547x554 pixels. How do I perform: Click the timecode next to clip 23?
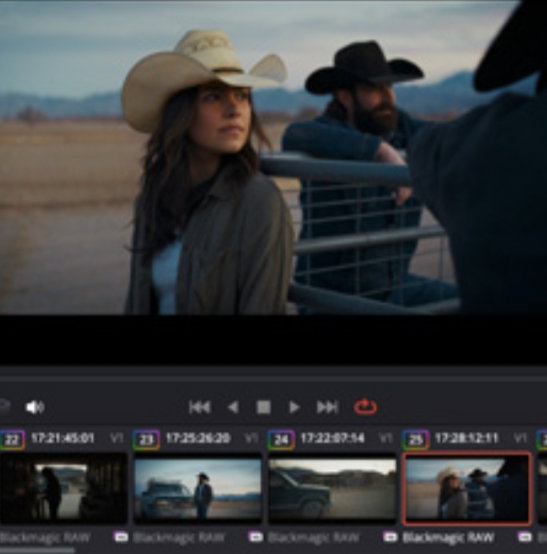198,438
